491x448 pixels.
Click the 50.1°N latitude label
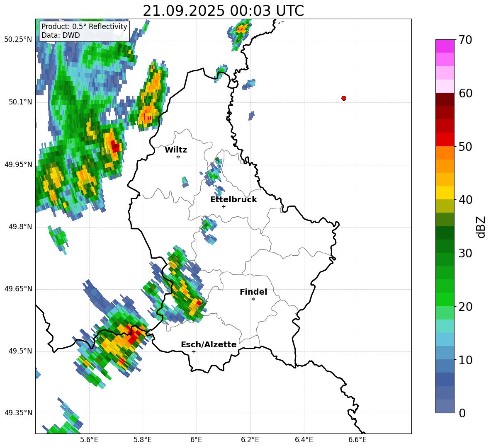click(20, 102)
